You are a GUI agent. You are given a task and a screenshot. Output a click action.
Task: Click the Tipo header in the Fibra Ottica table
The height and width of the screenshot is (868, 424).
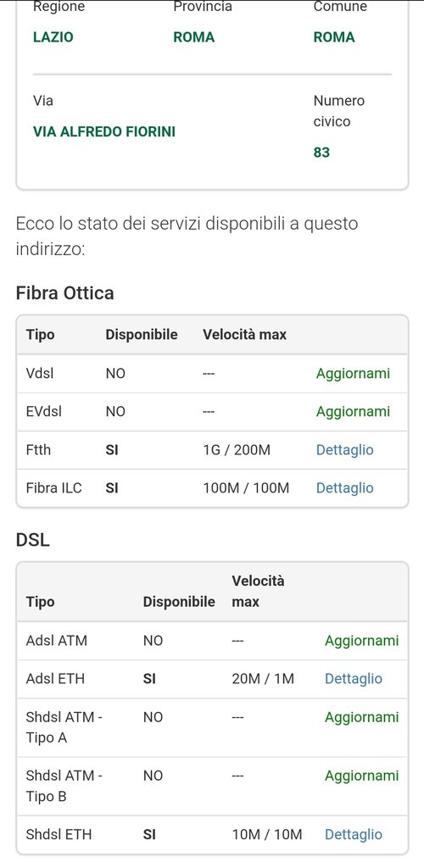pos(41,335)
